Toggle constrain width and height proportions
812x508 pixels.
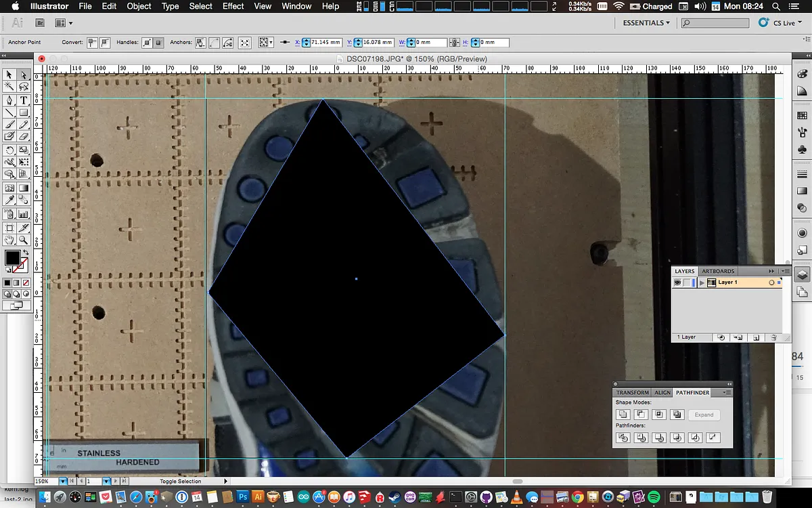455,42
